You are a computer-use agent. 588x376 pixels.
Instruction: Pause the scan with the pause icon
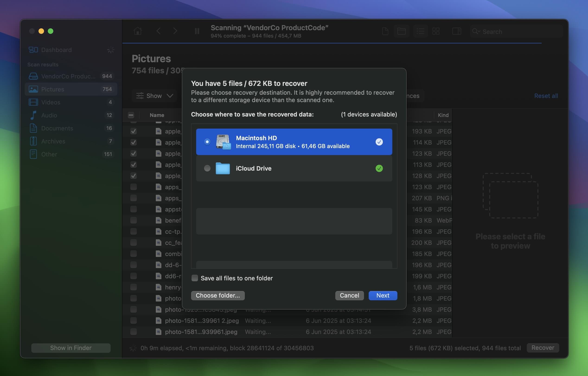[x=197, y=31]
